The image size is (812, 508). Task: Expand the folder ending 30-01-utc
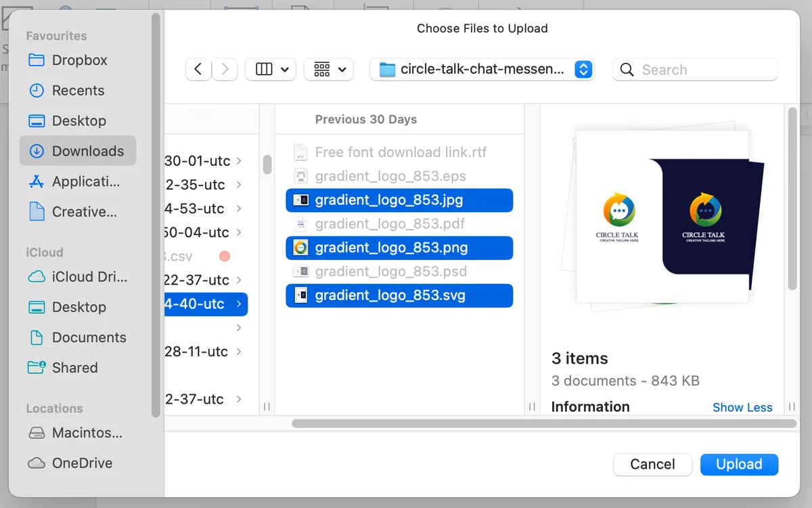tap(239, 161)
